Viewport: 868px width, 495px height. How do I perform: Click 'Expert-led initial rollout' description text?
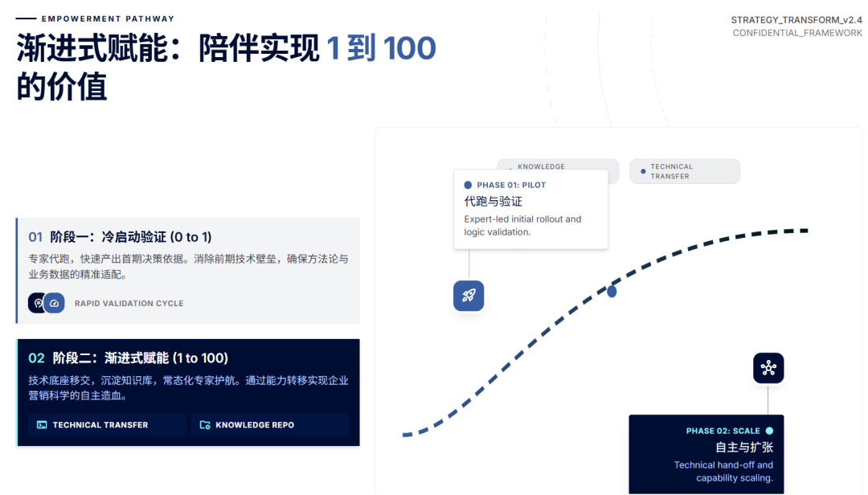pos(522,225)
